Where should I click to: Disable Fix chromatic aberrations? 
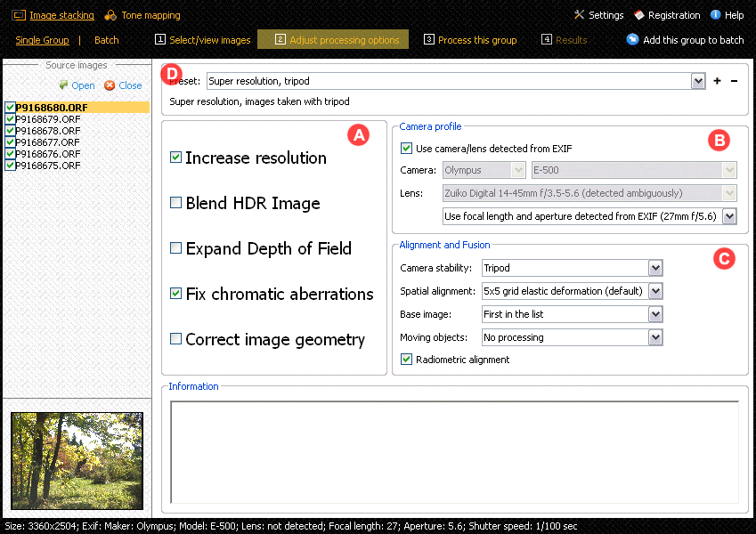click(x=175, y=294)
